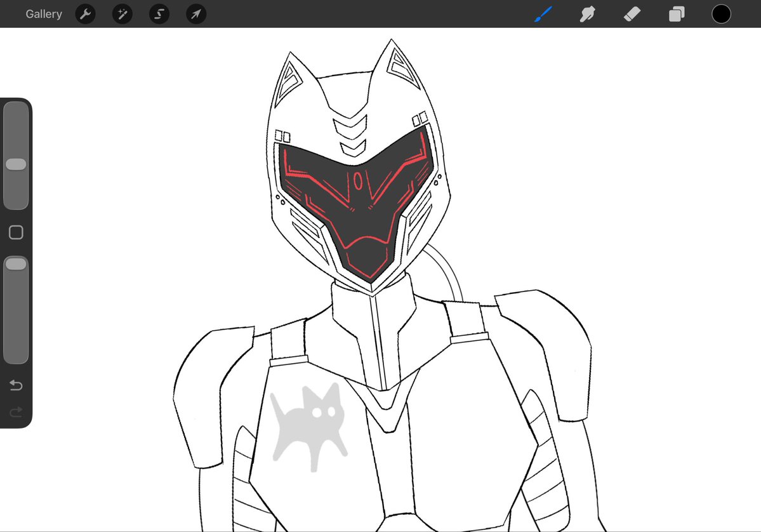Activate the Transform arrow tool
This screenshot has height=532, width=761.
196,14
